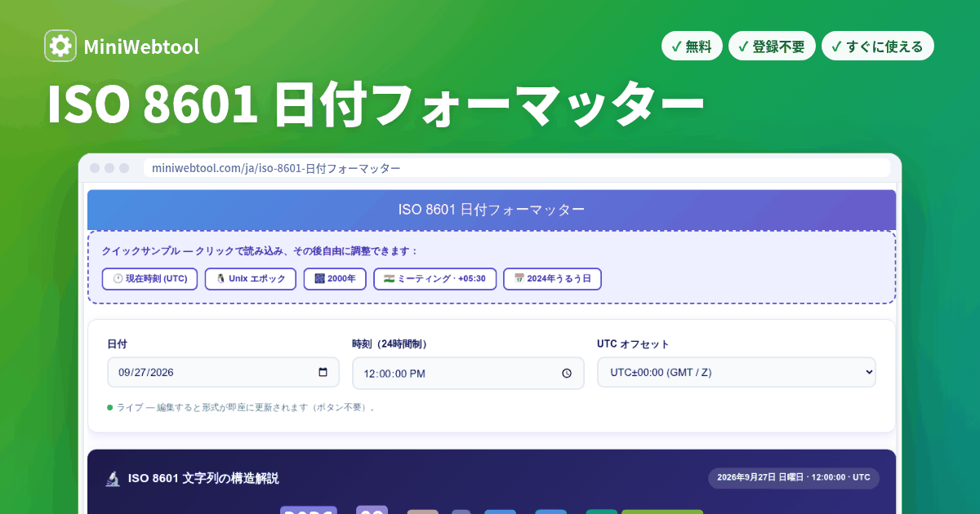Focus the miniwebtool.com address bar
Screen dimensions: 980x514
516,168
